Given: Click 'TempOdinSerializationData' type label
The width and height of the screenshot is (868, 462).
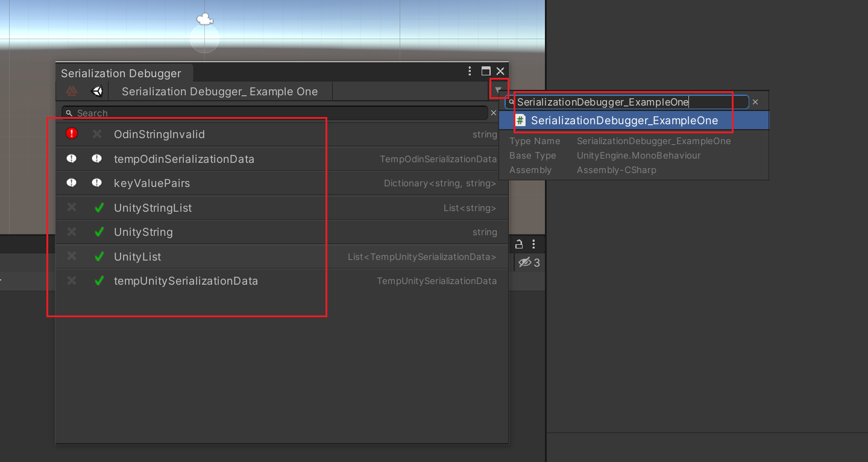Looking at the screenshot, I should point(438,159).
